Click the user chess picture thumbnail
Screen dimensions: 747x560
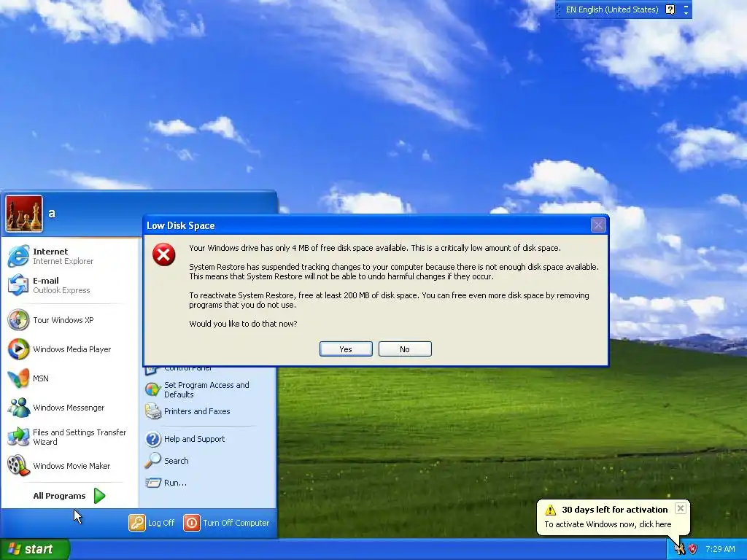24,214
